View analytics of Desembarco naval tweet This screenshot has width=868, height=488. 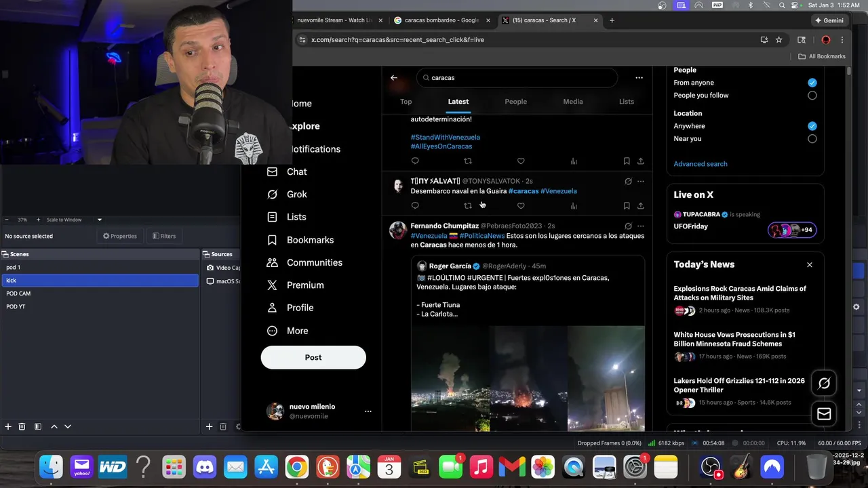(x=574, y=206)
